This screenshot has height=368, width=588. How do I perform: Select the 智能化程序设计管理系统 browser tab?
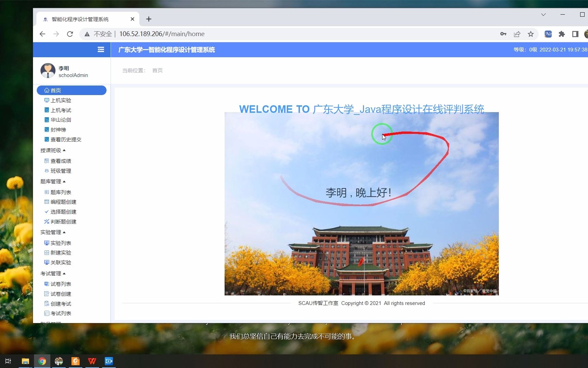(x=87, y=19)
